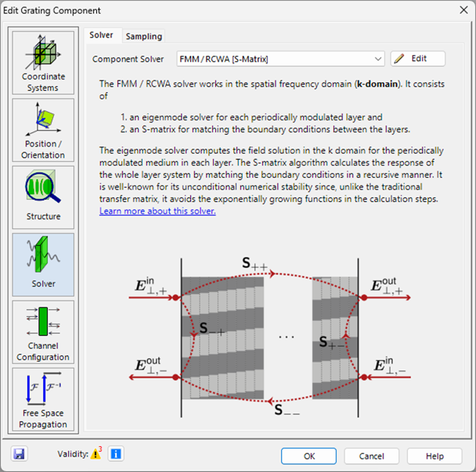Open the Channel Configuration page
The width and height of the screenshot is (476, 472).
(43, 332)
